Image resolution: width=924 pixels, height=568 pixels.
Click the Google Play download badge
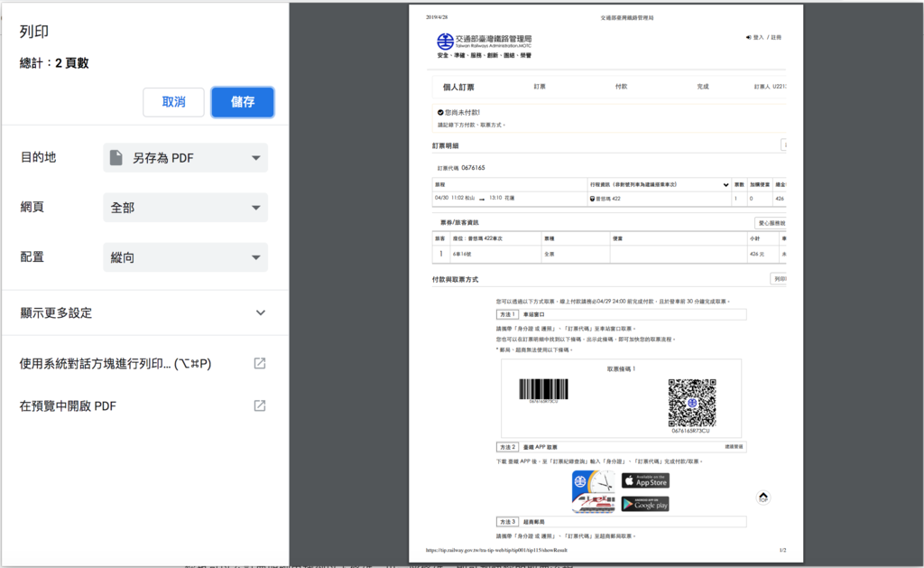tap(645, 504)
